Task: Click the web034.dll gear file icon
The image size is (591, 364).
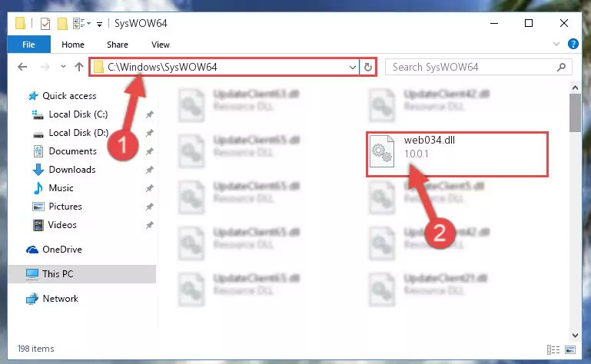Action: [382, 151]
